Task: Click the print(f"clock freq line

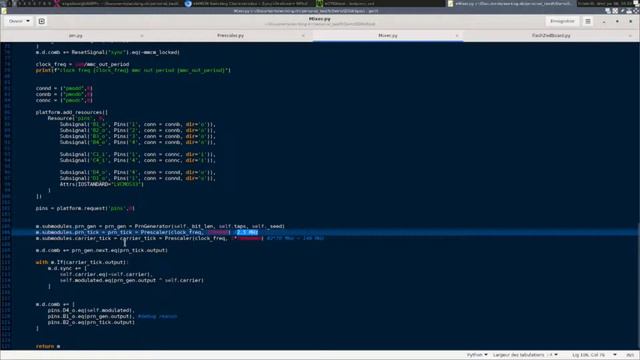Action: [x=133, y=70]
